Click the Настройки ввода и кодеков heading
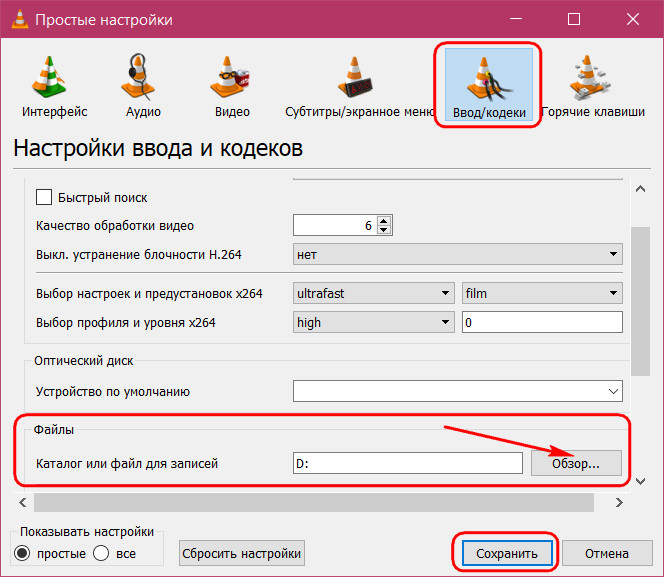This screenshot has height=577, width=664. (x=158, y=149)
